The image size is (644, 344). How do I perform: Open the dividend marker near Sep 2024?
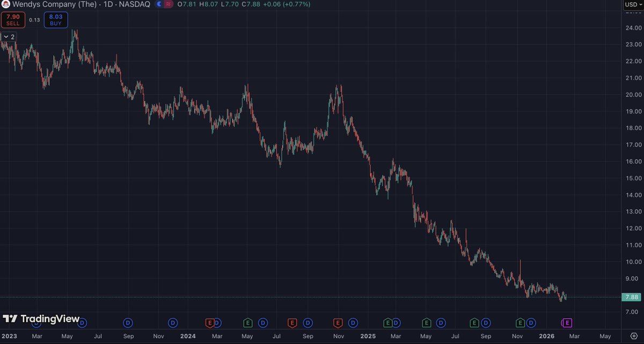click(308, 323)
